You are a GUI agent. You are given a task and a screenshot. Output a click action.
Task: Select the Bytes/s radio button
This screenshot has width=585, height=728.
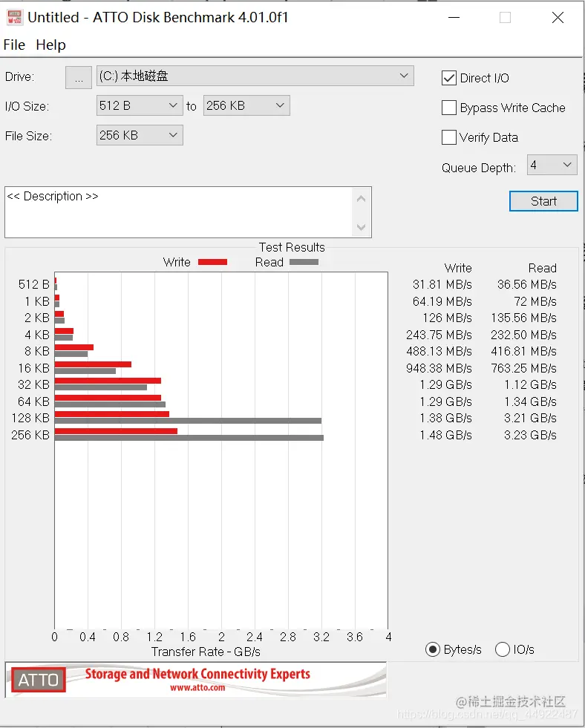pos(432,649)
